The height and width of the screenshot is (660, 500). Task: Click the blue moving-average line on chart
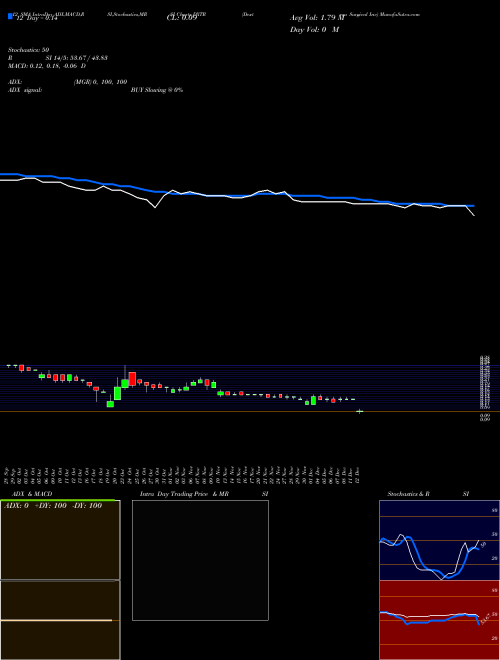click(x=236, y=196)
